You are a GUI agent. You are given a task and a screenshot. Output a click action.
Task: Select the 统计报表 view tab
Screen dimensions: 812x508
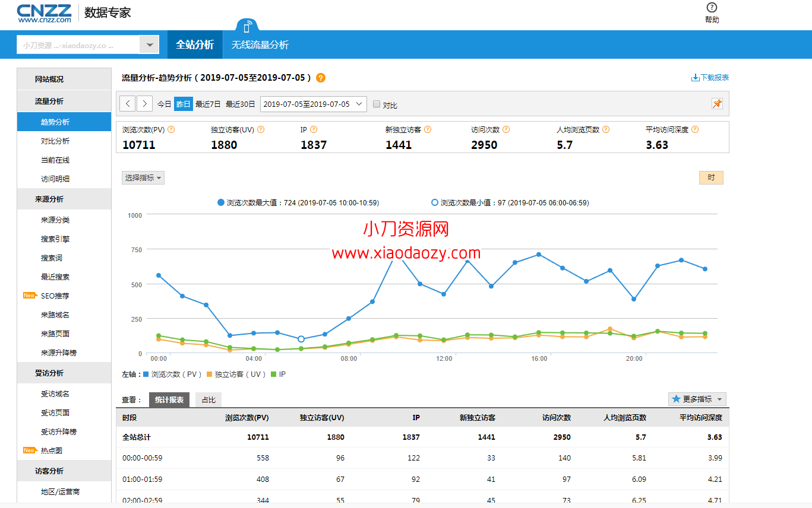click(169, 400)
